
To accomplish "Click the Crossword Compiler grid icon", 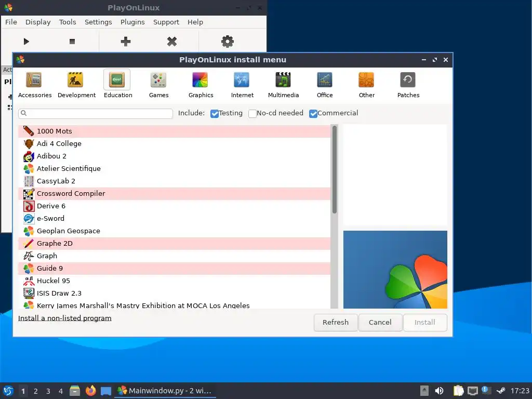I will (x=29, y=193).
